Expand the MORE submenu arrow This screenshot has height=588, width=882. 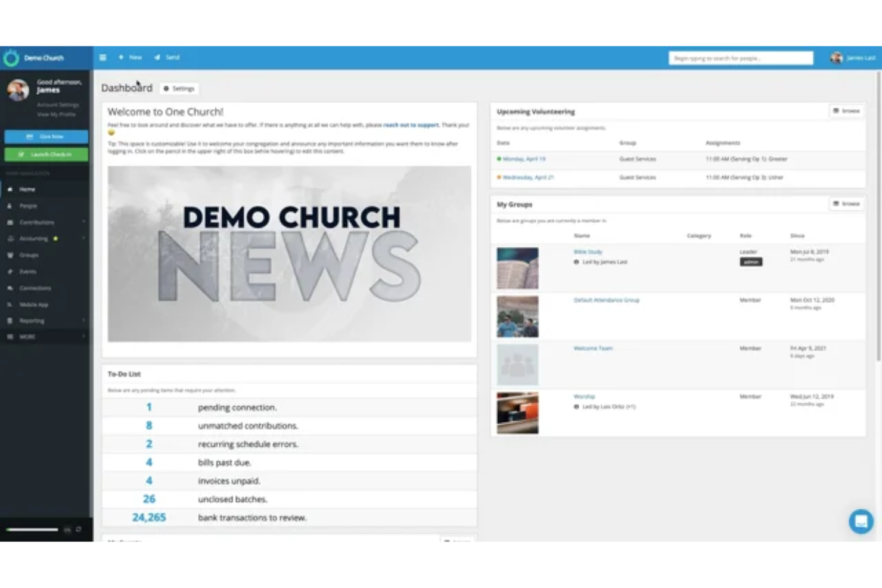(83, 337)
